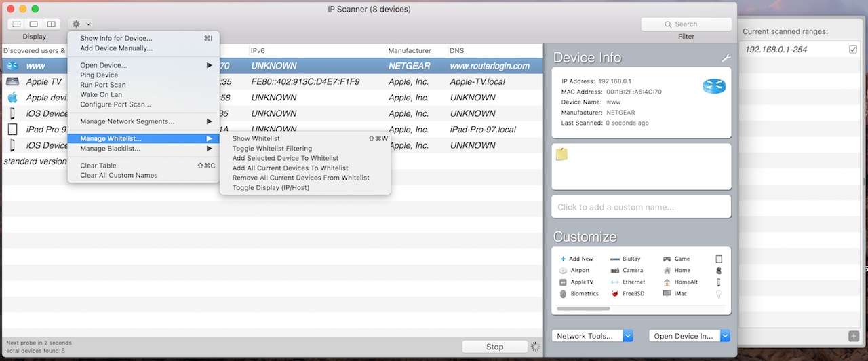Image resolution: width=868 pixels, height=361 pixels.
Task: Pick the BluRay icon in Customize
Action: pyautogui.click(x=615, y=259)
